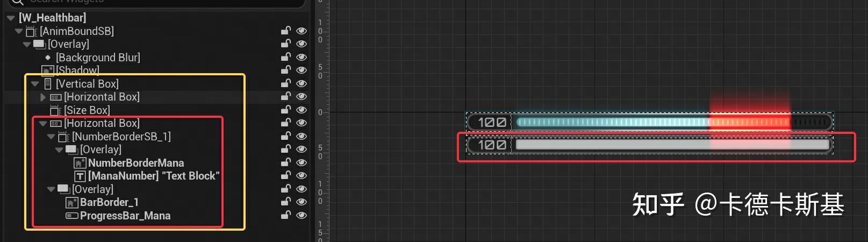The height and width of the screenshot is (242, 868).
Task: Hide the Background Blur widget
Action: pos(302,57)
